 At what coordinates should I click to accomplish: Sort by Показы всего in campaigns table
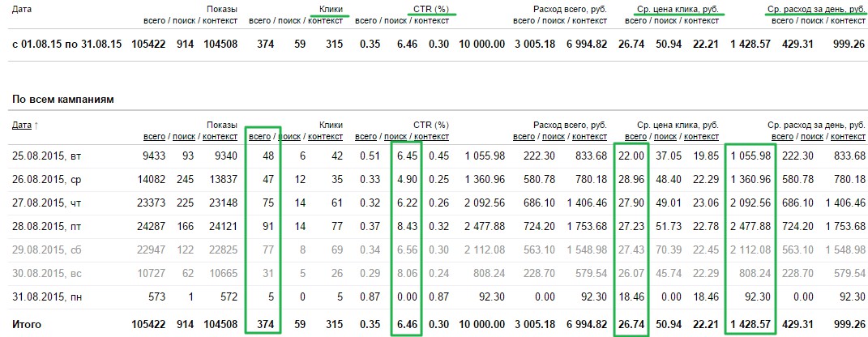(154, 137)
